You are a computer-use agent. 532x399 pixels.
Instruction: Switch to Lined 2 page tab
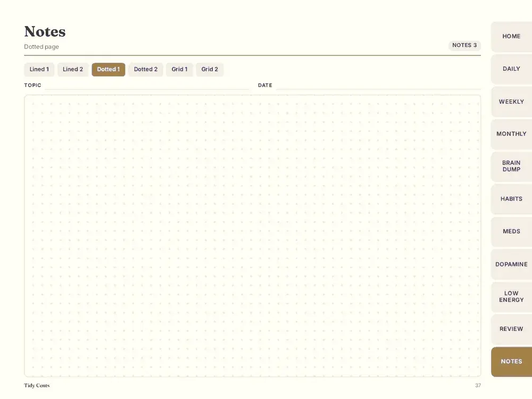tap(73, 70)
